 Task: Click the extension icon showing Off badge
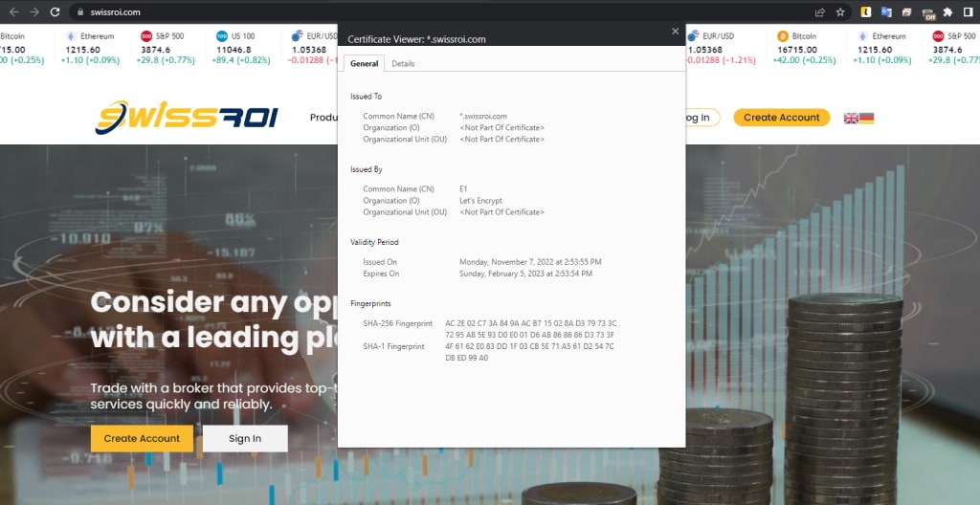coord(928,13)
